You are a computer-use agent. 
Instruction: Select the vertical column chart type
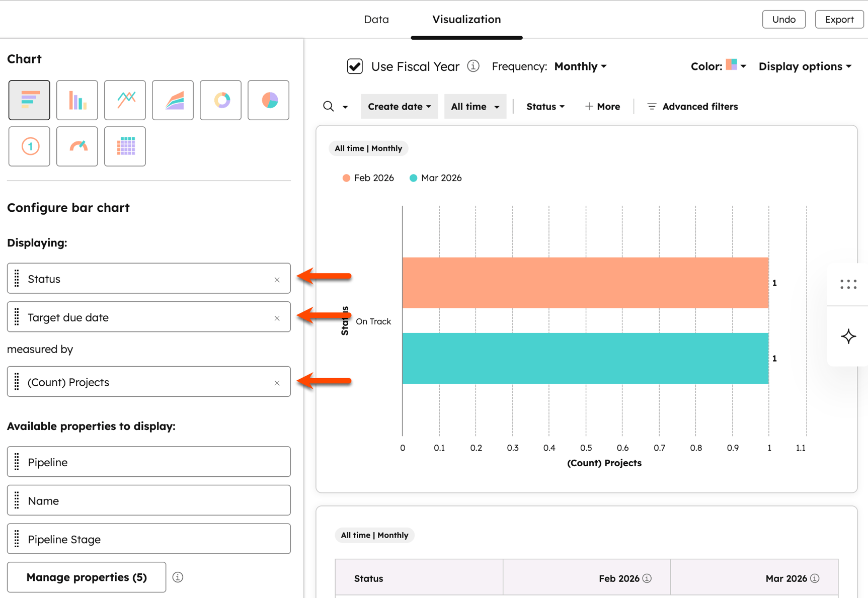click(77, 100)
